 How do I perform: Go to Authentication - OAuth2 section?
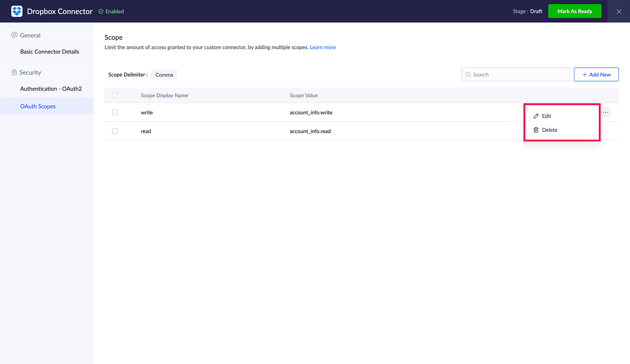pyautogui.click(x=51, y=89)
